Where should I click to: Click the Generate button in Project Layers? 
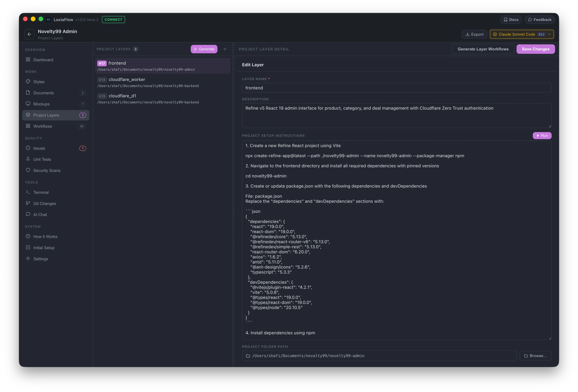(x=204, y=49)
